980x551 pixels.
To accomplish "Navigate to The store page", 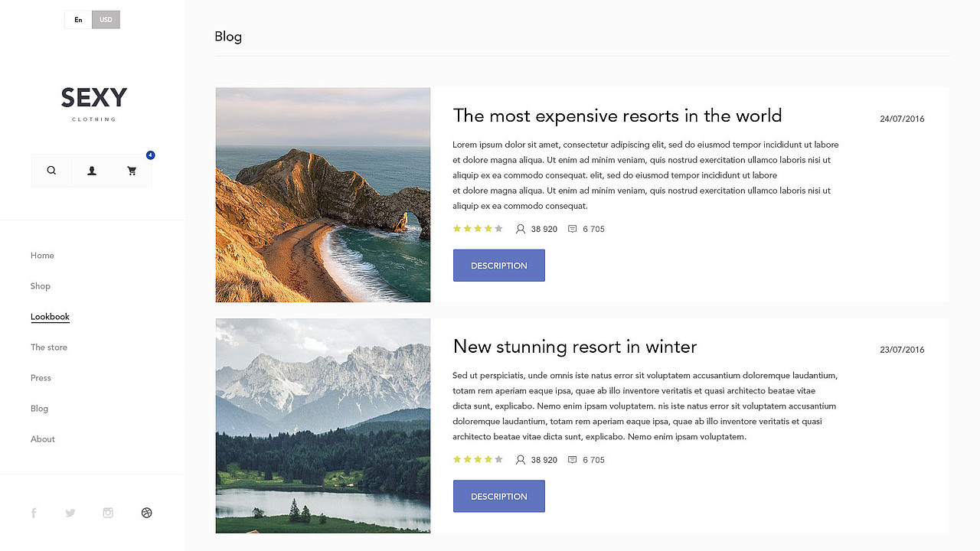I will click(49, 347).
